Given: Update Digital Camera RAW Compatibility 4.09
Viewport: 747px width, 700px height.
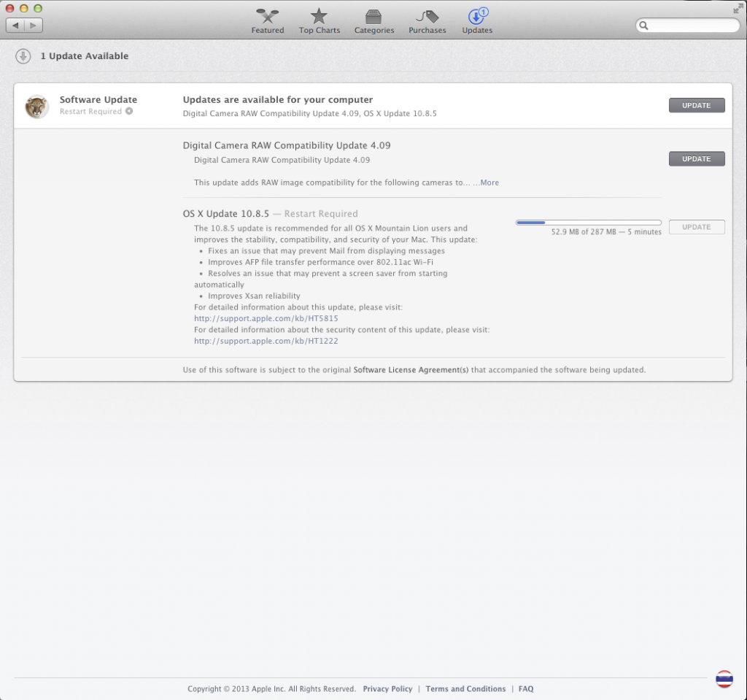Looking at the screenshot, I should pyautogui.click(x=696, y=158).
